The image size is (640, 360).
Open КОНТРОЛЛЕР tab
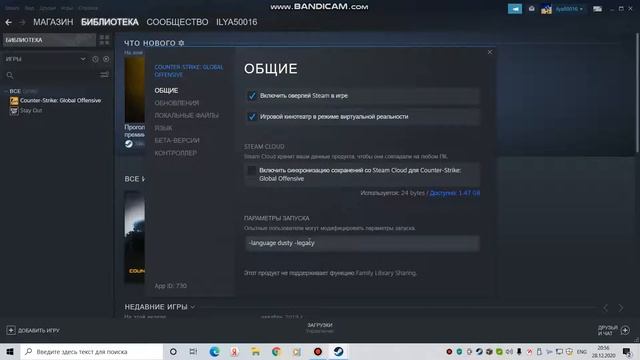(176, 153)
